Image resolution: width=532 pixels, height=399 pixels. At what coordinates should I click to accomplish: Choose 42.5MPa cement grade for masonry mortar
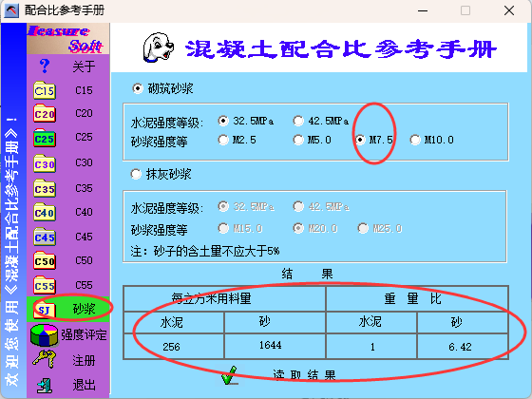coord(298,121)
